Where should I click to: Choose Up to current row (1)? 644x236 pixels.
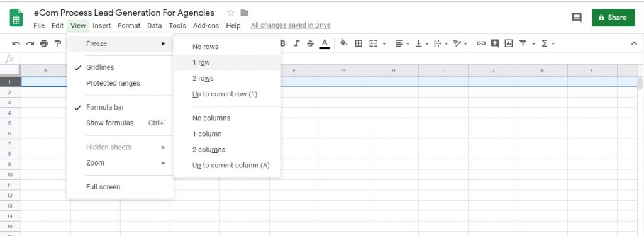click(227, 94)
